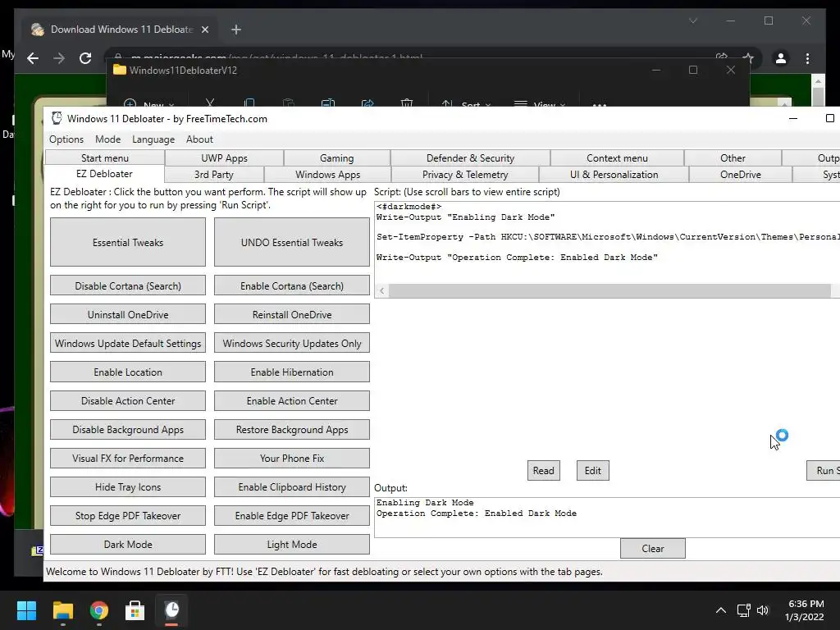The width and height of the screenshot is (840, 630).
Task: Go back in the Chrome browser
Action: tap(33, 58)
